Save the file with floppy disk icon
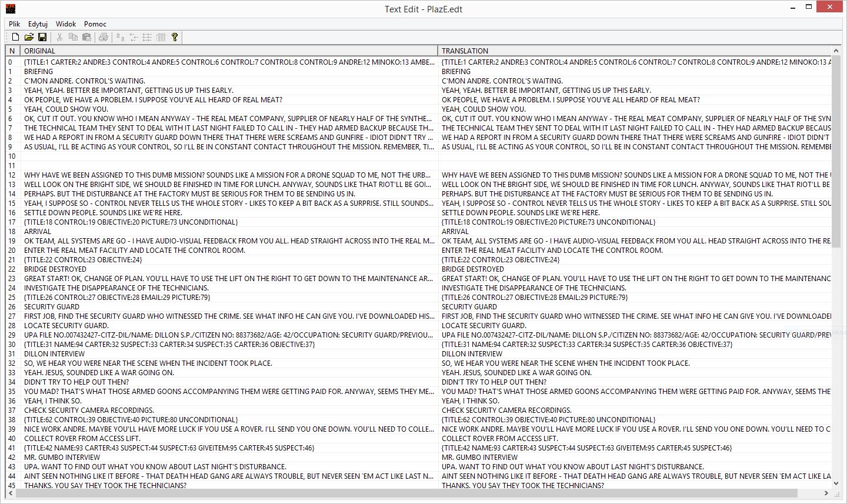The height and width of the screenshot is (504, 847). click(x=42, y=37)
